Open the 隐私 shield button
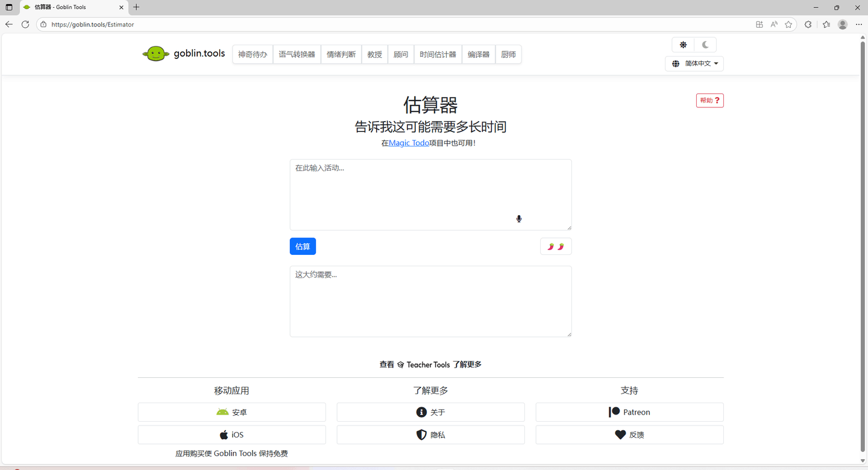Viewport: 868px width, 470px height. (x=430, y=434)
